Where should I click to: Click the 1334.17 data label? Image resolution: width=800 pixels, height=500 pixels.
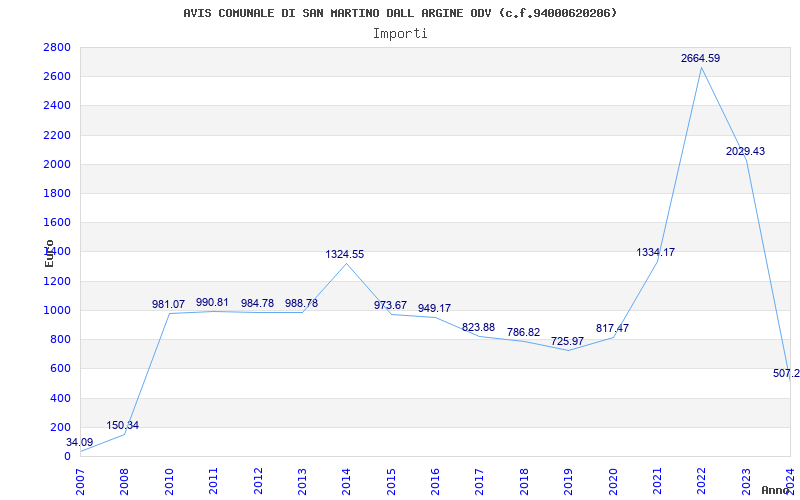coord(656,252)
